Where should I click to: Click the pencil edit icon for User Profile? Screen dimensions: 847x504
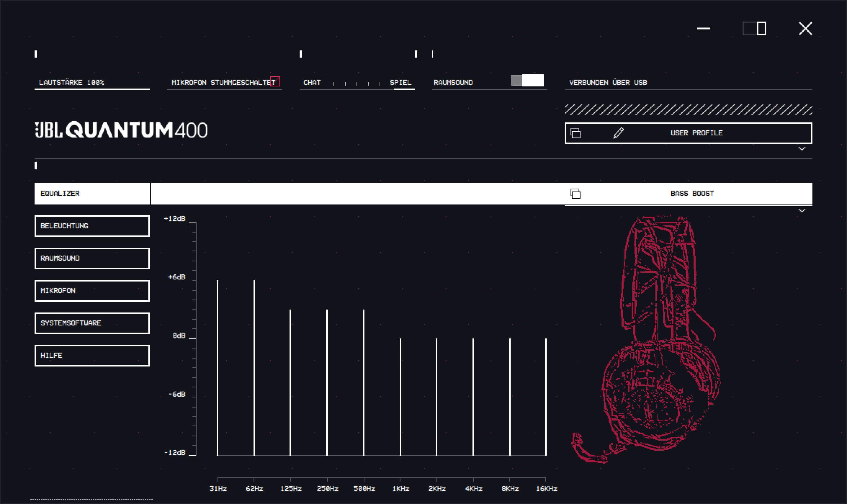618,133
